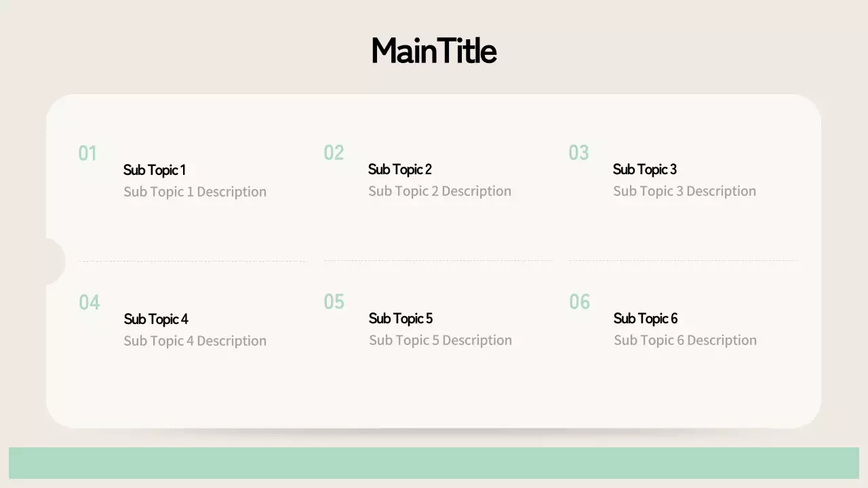Select the Sub Topic 6 Description text
The width and height of the screenshot is (868, 488).
[x=685, y=340]
